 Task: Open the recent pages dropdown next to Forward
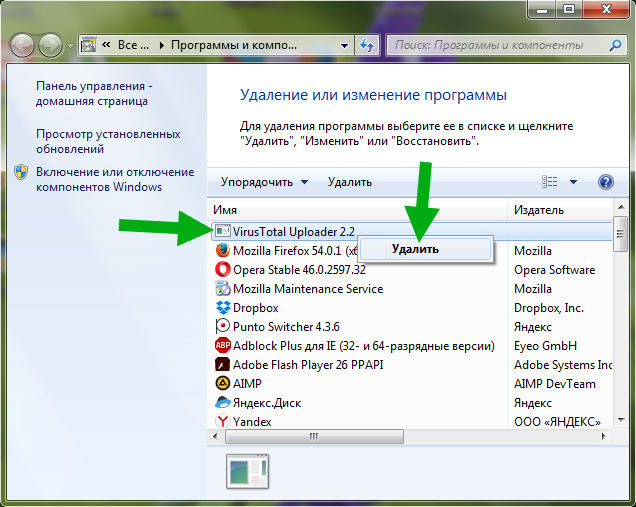pos(70,46)
